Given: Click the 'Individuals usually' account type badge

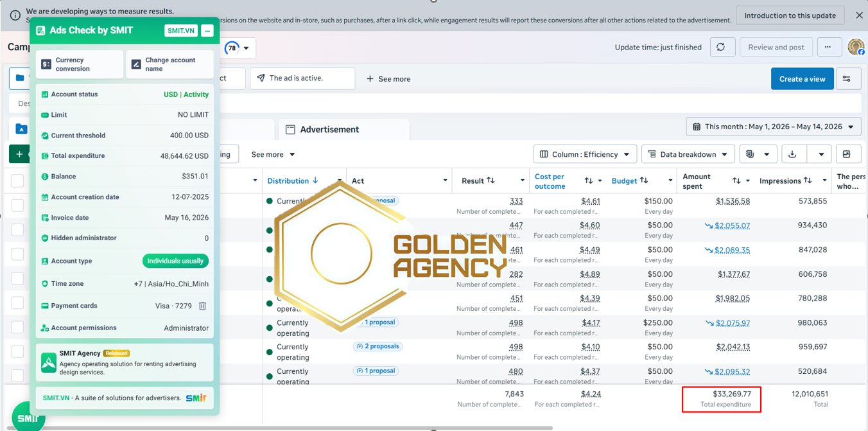Looking at the screenshot, I should [x=175, y=261].
